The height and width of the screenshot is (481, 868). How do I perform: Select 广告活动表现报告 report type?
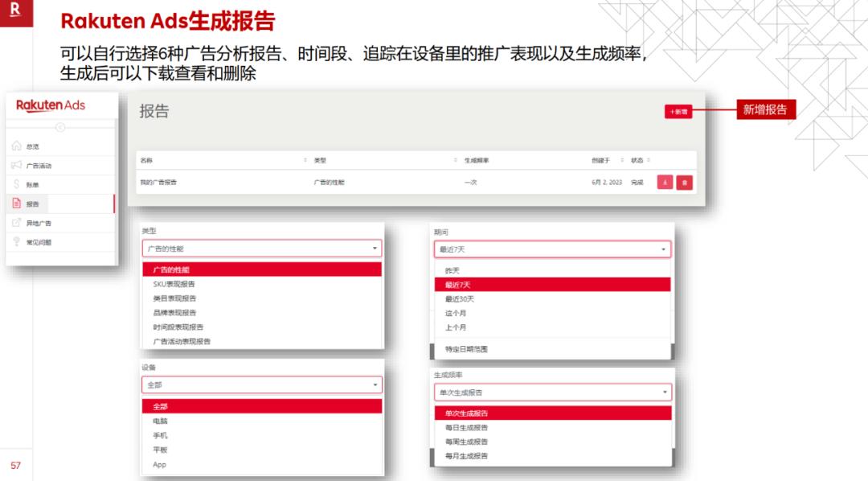(x=262, y=341)
